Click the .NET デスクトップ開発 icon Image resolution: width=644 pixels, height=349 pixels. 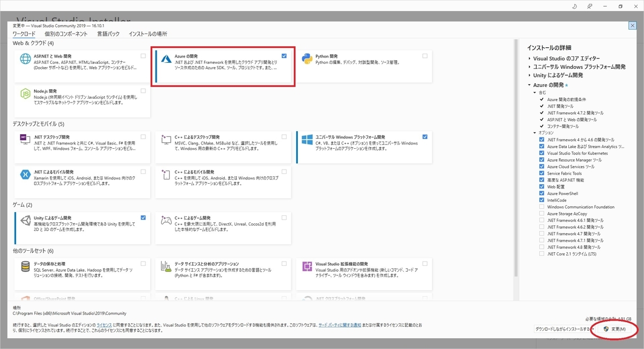tap(25, 140)
